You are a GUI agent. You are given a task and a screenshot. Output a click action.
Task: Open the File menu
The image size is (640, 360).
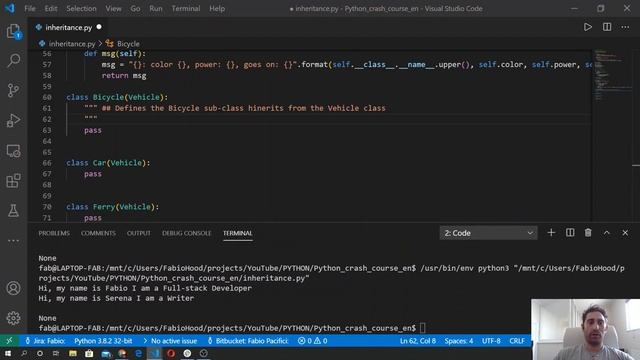(30, 8)
